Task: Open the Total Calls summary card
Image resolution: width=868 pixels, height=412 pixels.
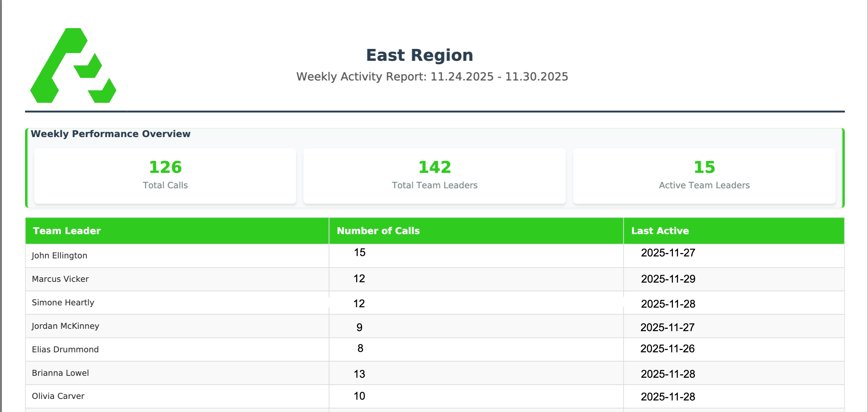Action: pos(165,176)
